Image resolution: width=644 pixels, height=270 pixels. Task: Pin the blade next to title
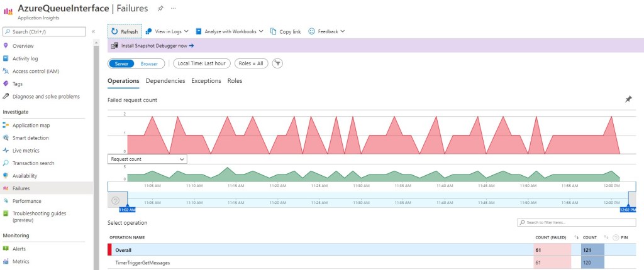[x=160, y=8]
